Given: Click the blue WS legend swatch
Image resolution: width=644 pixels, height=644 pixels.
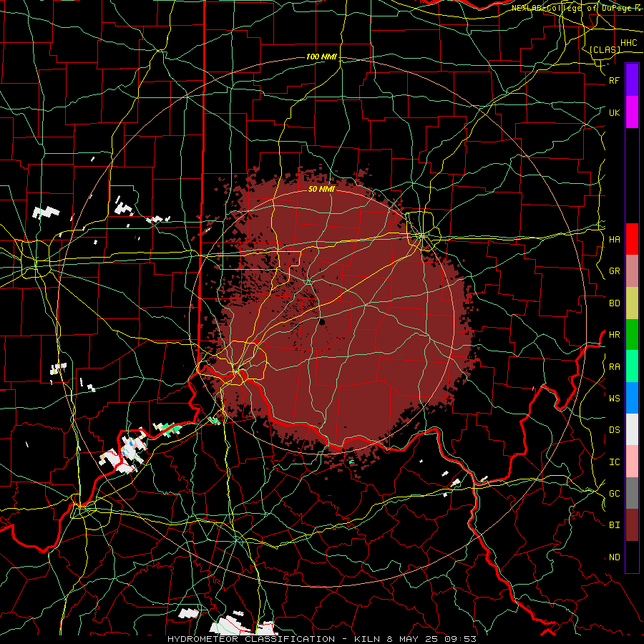Looking at the screenshot, I should click(632, 398).
